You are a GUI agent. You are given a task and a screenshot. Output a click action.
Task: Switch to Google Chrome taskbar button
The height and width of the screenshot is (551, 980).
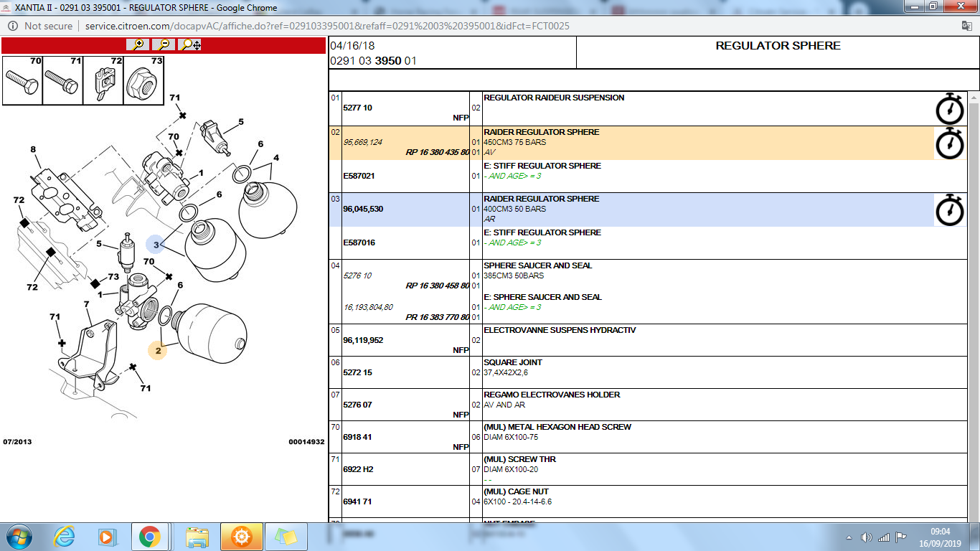[149, 537]
